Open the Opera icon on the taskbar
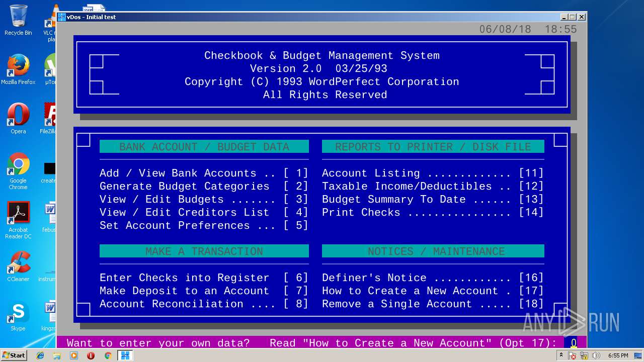Image resolution: width=644 pixels, height=362 pixels. pyautogui.click(x=91, y=355)
